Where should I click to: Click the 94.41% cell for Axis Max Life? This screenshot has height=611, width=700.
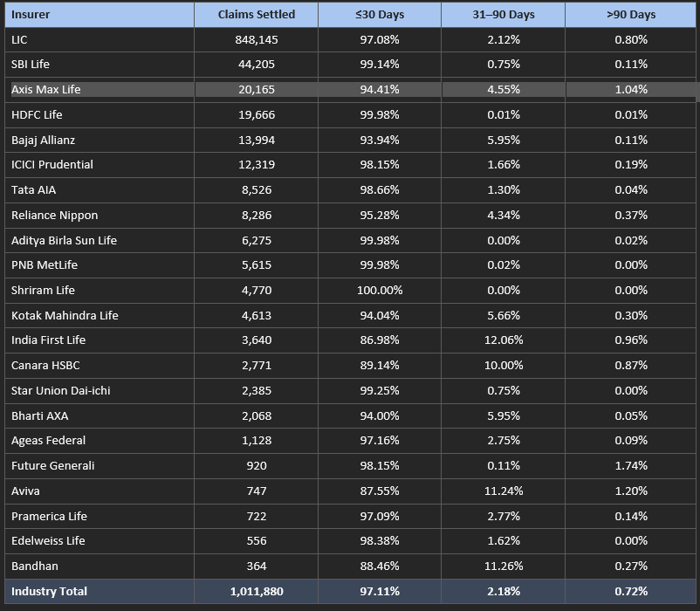click(380, 89)
